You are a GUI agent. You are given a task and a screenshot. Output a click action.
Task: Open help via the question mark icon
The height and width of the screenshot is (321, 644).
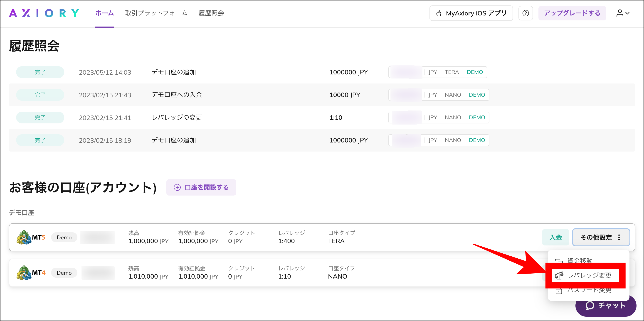click(526, 13)
